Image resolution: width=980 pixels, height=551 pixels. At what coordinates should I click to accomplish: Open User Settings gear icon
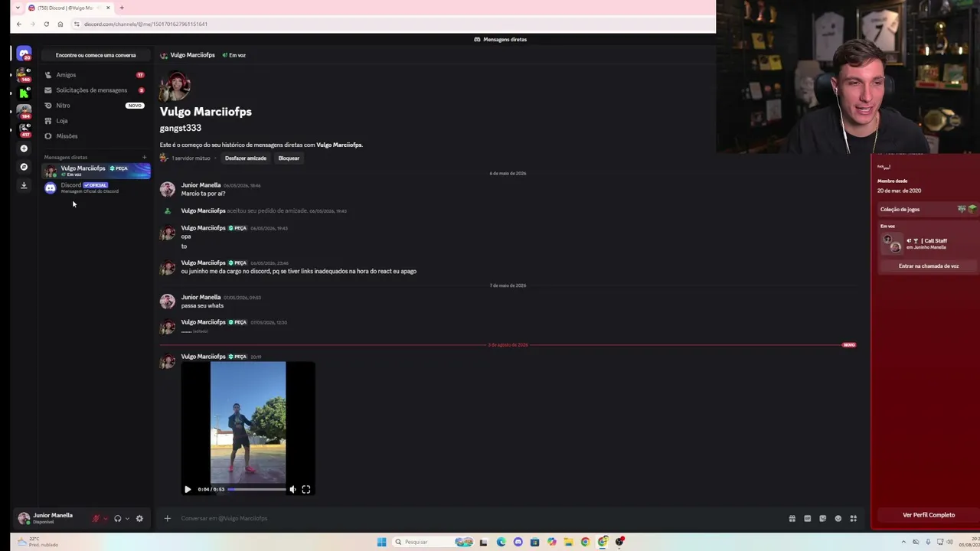point(139,518)
